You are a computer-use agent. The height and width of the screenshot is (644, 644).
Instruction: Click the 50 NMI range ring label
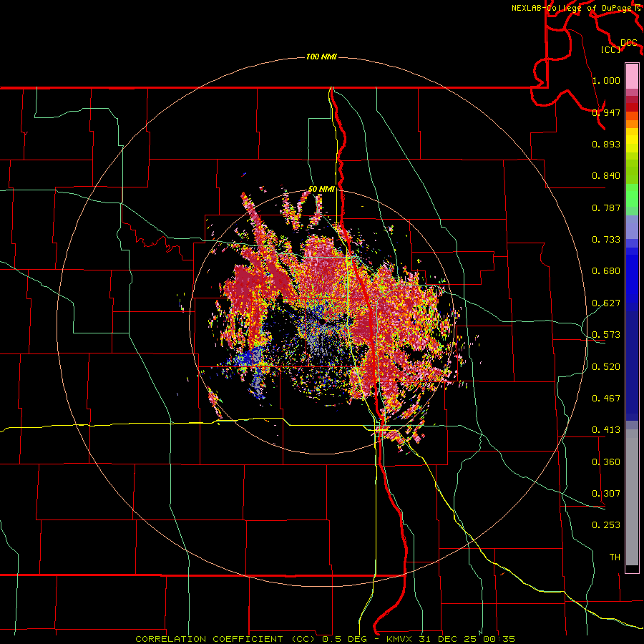(321, 189)
